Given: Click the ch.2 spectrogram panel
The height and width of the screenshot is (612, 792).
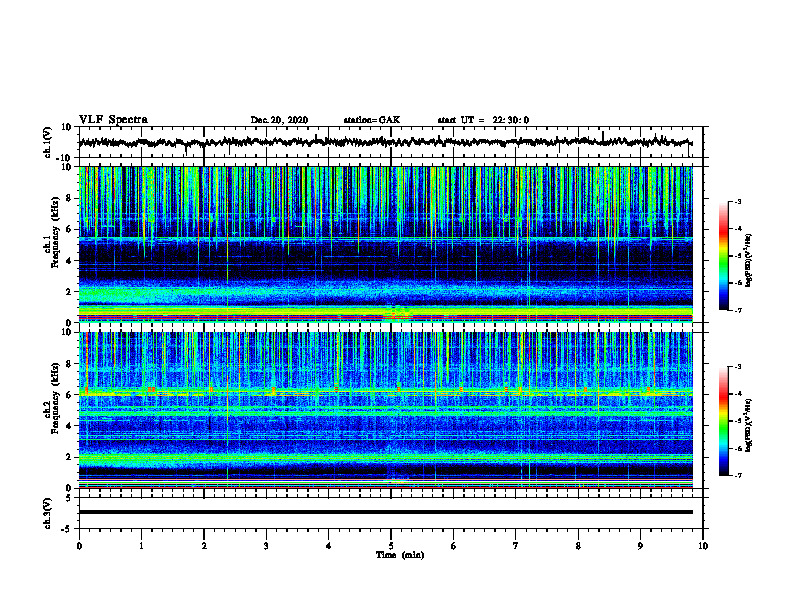Looking at the screenshot, I should tap(385, 410).
